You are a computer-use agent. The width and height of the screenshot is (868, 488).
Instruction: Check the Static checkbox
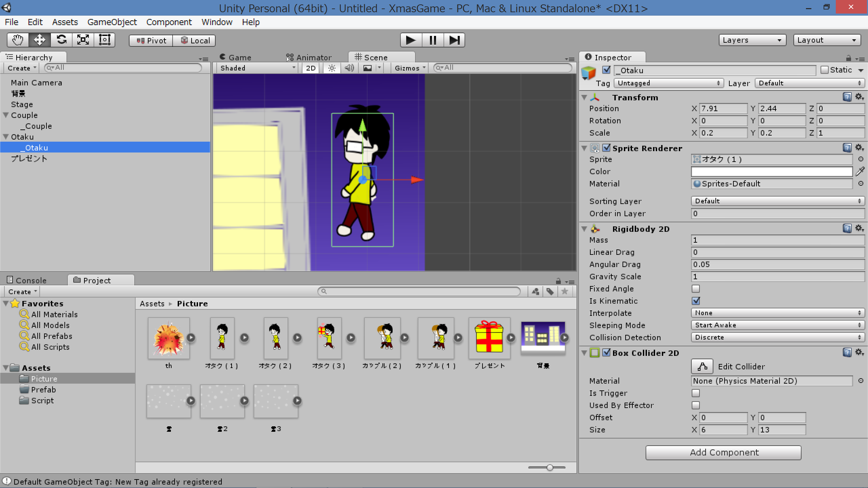pyautogui.click(x=825, y=70)
